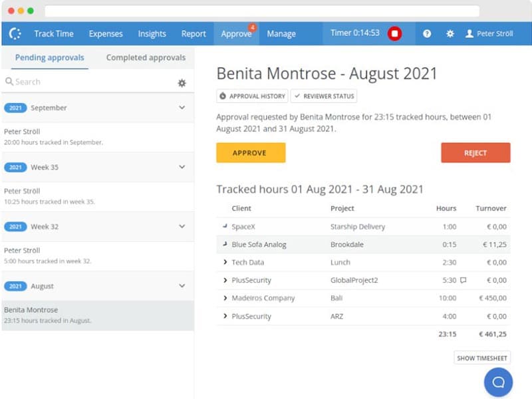This screenshot has height=399, width=532.
Task: Open Peter Ströll user profile menu
Action: click(x=489, y=34)
